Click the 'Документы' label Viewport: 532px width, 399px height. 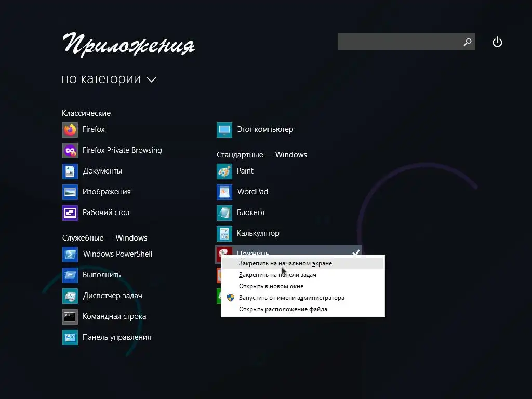pos(102,171)
